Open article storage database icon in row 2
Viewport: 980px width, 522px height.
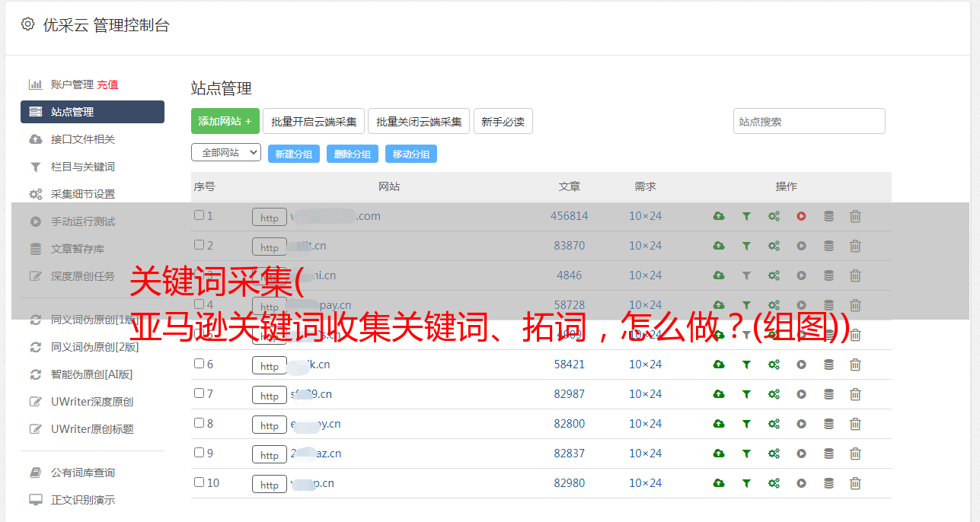tap(828, 246)
